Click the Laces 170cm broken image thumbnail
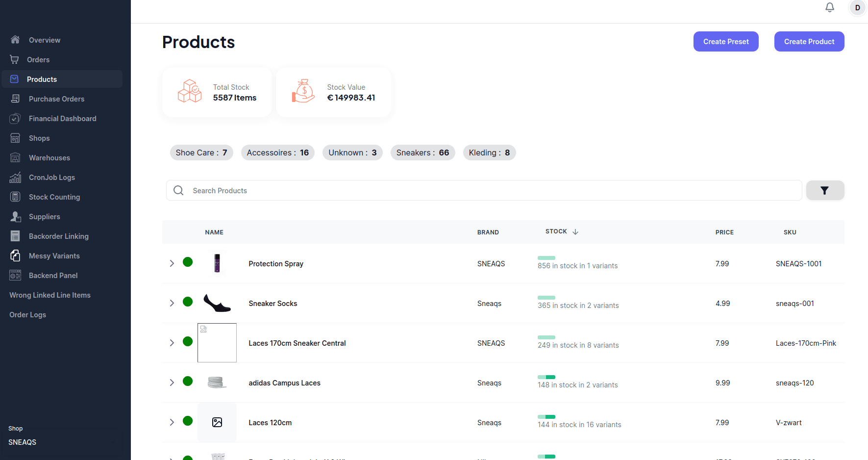 (x=217, y=343)
